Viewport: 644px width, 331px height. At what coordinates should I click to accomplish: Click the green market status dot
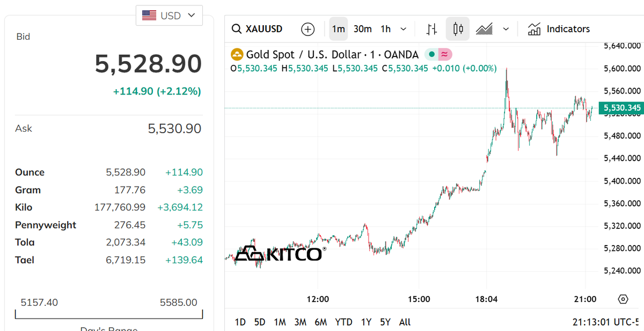pyautogui.click(x=431, y=54)
